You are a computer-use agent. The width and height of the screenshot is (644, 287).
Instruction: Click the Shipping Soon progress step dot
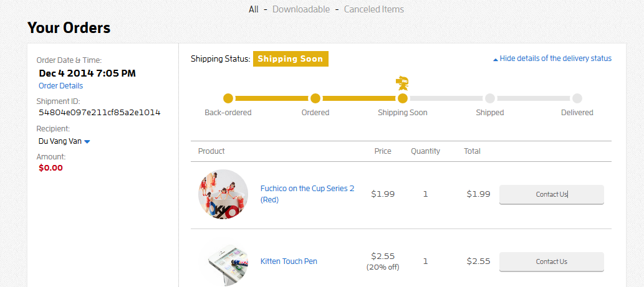coord(403,98)
